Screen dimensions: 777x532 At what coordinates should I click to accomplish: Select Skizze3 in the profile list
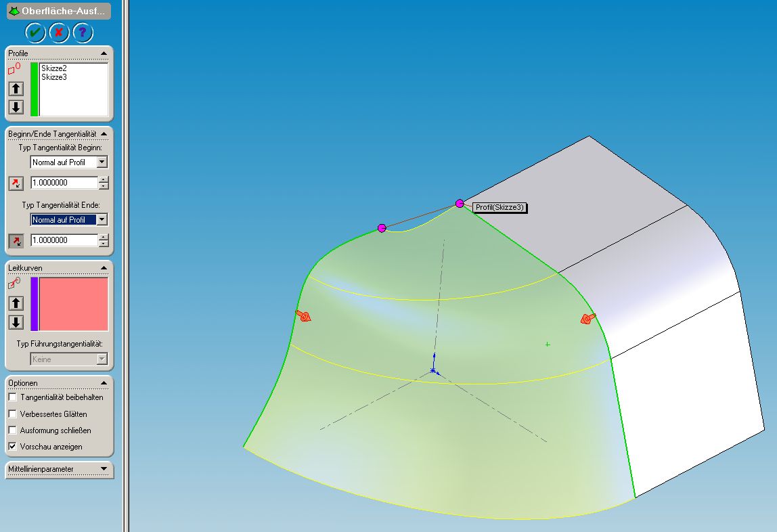[x=53, y=77]
